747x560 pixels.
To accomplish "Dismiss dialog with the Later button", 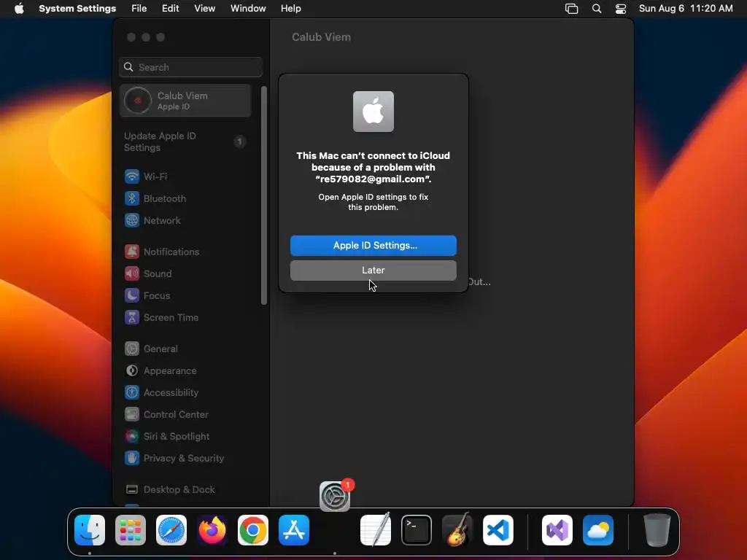I will pyautogui.click(x=373, y=270).
